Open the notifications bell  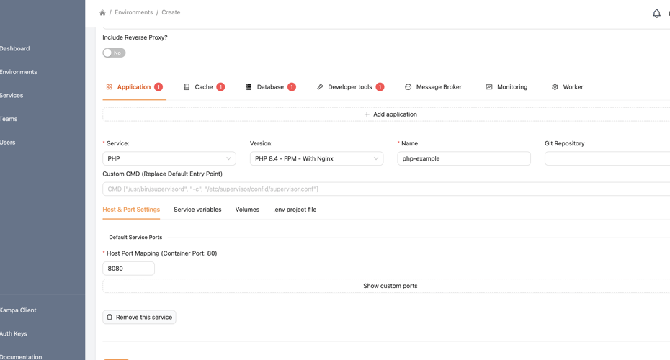point(656,14)
